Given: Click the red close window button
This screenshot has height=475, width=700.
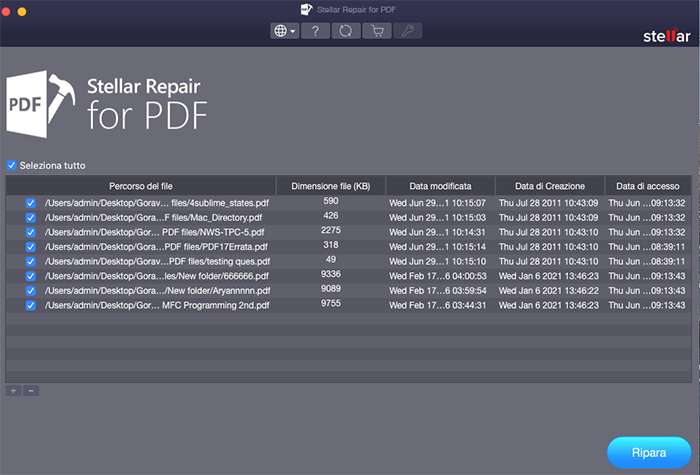Looking at the screenshot, I should point(6,11).
